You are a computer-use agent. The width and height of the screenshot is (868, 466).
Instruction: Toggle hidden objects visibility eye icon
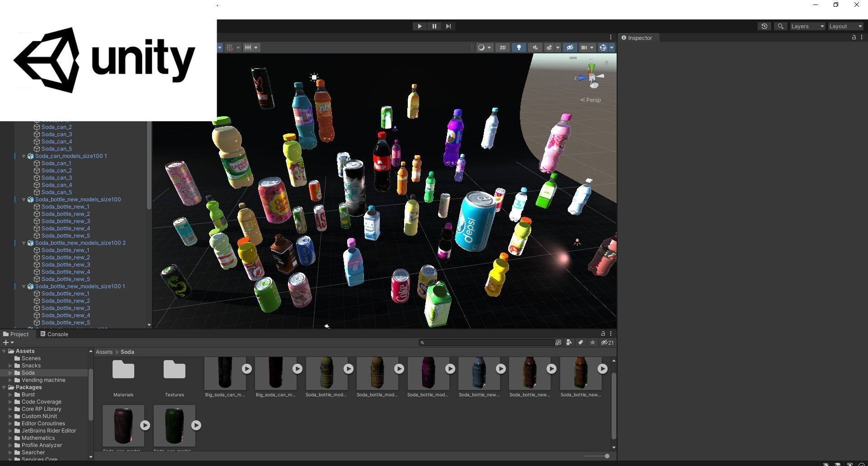(570, 48)
